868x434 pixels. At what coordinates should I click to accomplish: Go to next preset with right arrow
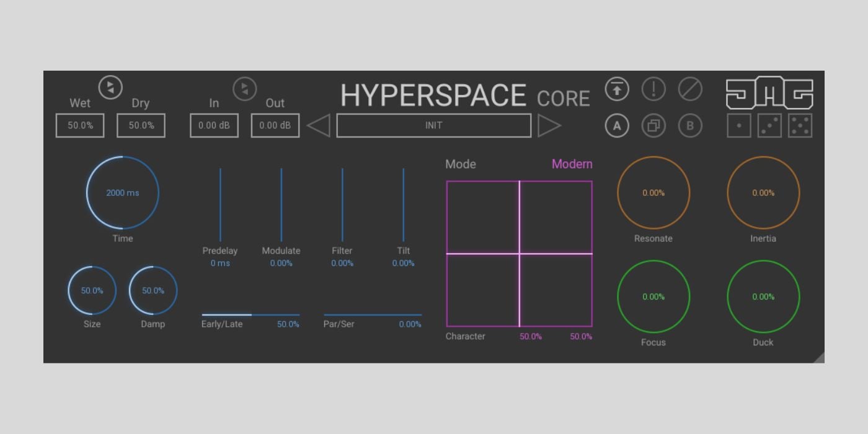[549, 125]
